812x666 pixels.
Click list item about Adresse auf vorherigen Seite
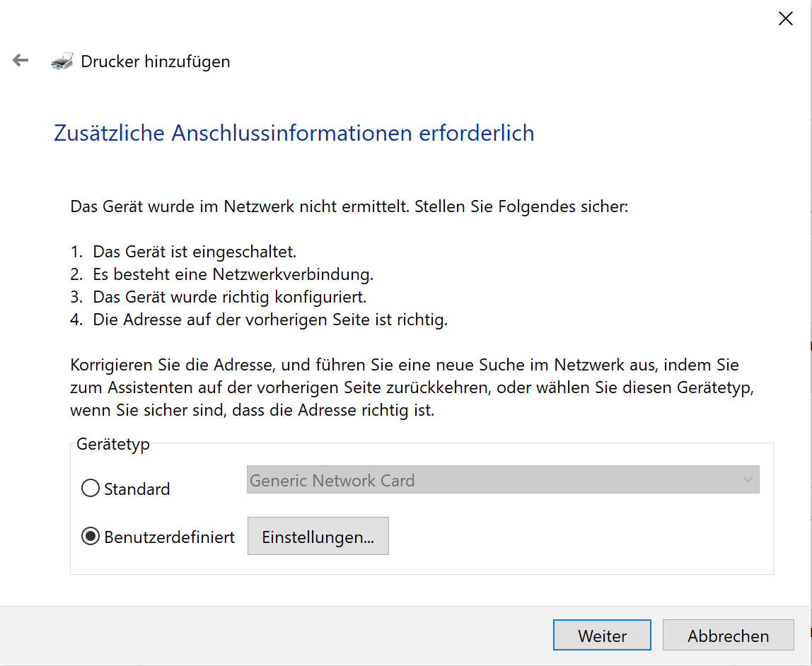click(x=269, y=320)
